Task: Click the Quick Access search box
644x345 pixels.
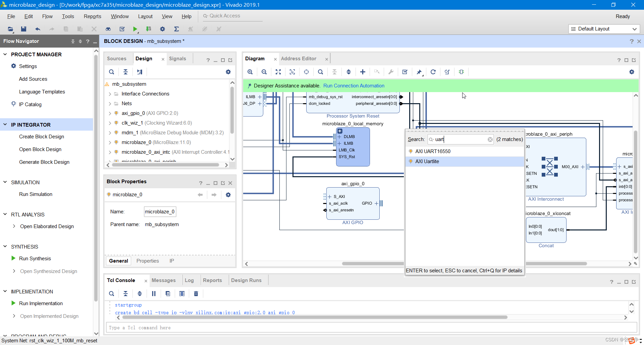Action: tap(232, 16)
